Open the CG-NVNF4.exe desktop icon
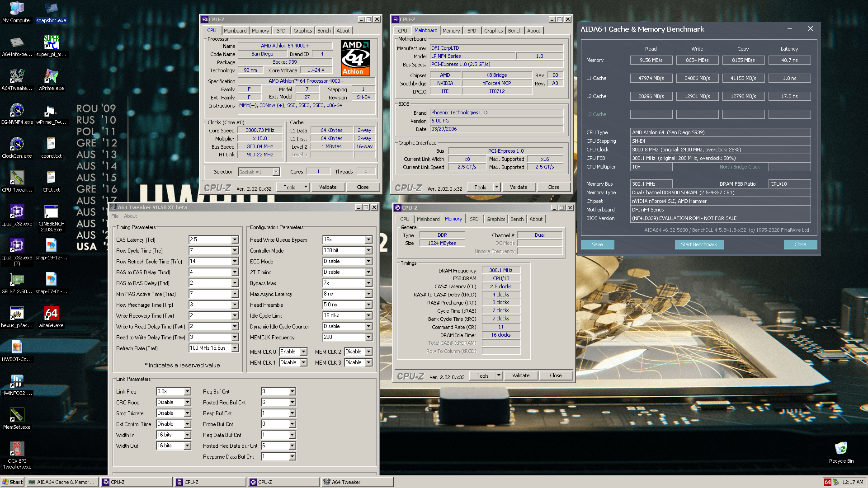 coord(17,114)
